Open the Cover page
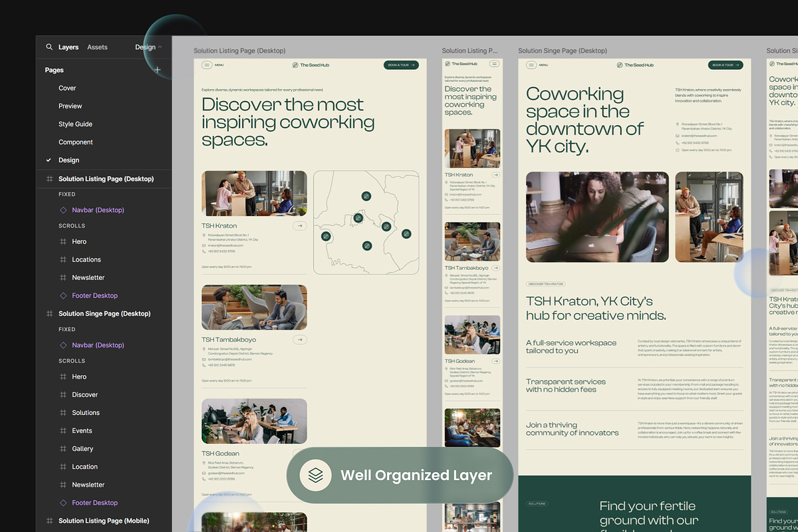This screenshot has height=532, width=798. [x=67, y=88]
